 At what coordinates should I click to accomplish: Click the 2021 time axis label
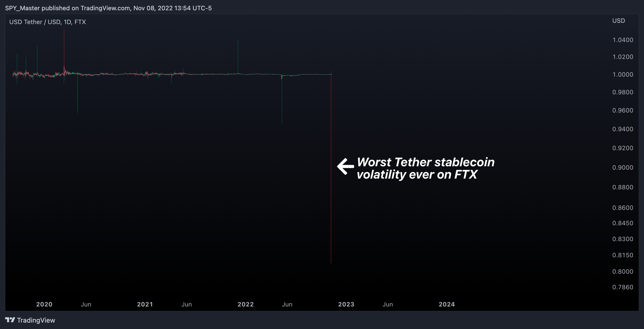coord(145,304)
